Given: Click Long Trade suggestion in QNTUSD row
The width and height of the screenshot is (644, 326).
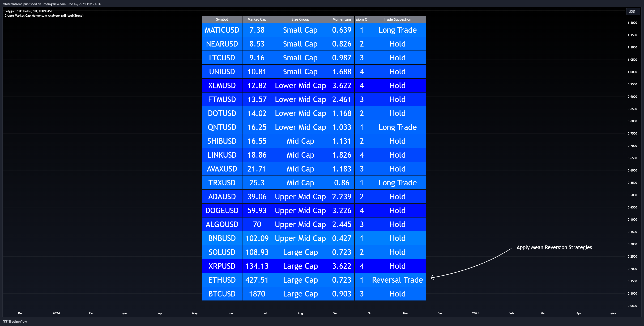Looking at the screenshot, I should tap(398, 127).
